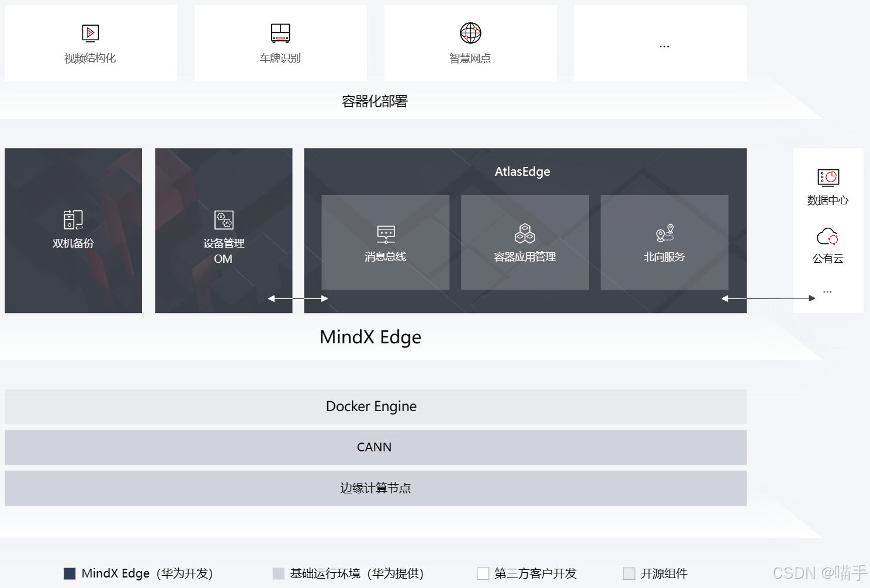Click the 开源组件 legend text
This screenshot has width=870, height=588.
[x=664, y=573]
